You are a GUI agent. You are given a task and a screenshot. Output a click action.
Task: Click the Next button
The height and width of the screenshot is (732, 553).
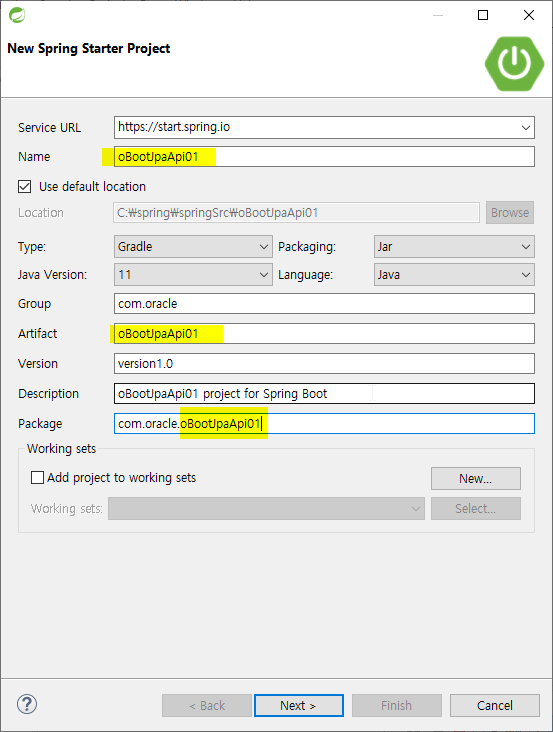click(x=299, y=705)
